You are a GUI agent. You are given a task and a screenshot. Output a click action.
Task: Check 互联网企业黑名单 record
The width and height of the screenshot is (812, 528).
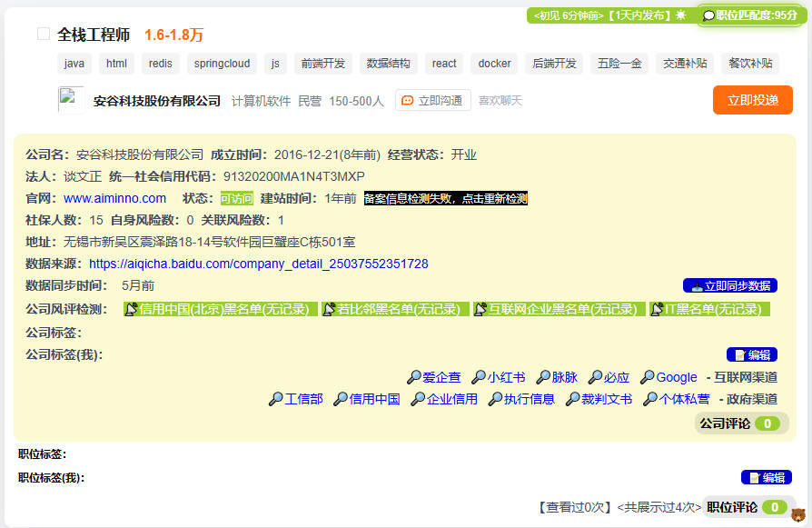coord(555,309)
